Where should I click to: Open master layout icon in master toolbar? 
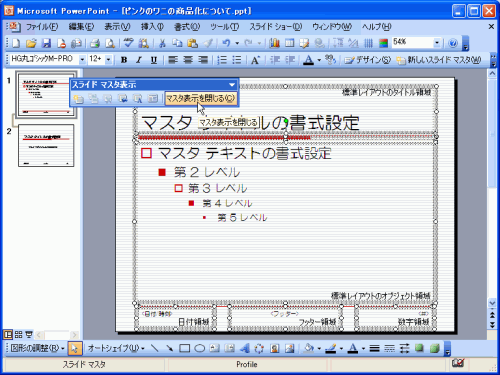coord(153,99)
